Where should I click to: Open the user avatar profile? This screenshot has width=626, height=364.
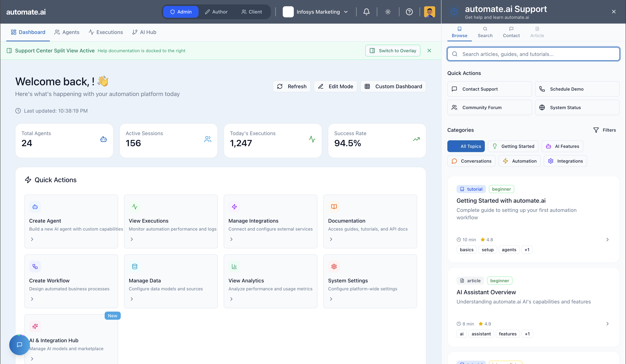click(x=429, y=12)
